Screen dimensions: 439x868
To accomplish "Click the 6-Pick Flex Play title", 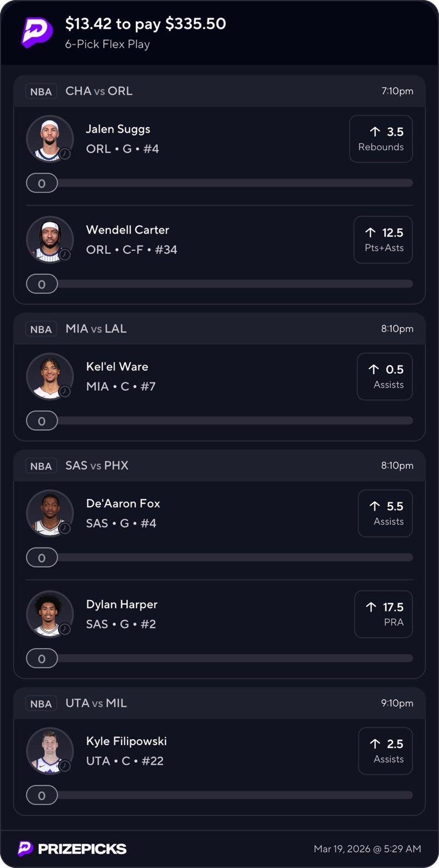I will [x=107, y=45].
